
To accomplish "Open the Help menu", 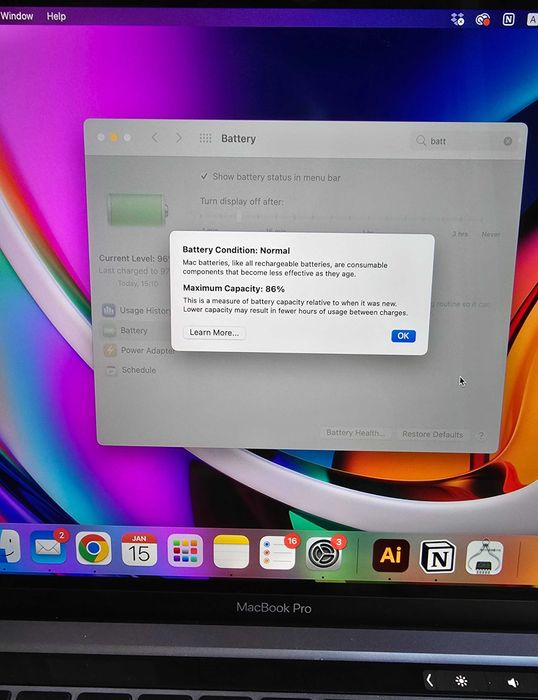I will (56, 16).
